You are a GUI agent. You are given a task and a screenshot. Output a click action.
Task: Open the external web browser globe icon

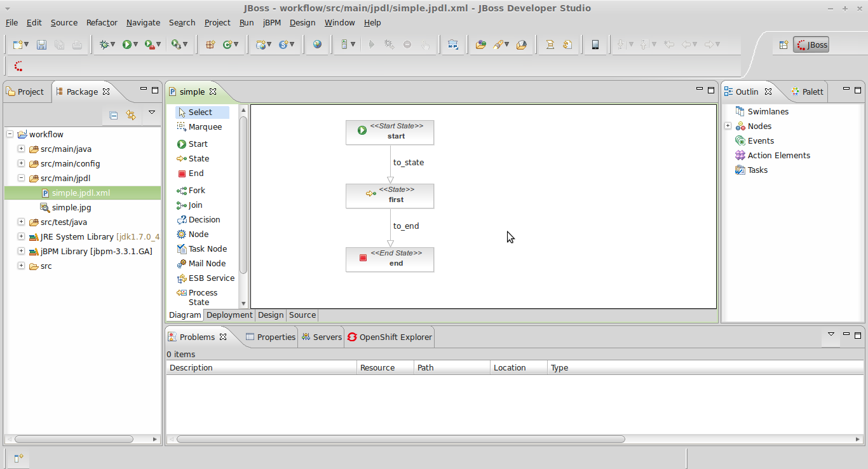coord(316,44)
